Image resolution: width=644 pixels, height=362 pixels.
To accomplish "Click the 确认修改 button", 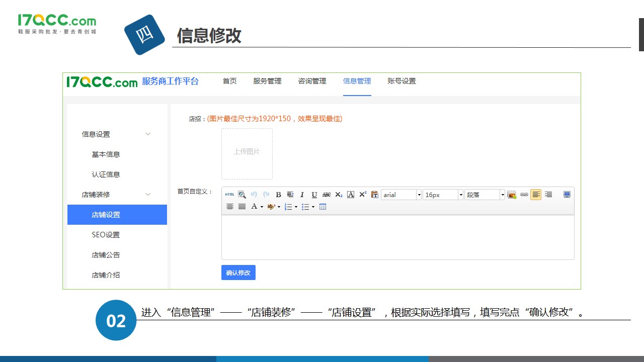I will (238, 273).
